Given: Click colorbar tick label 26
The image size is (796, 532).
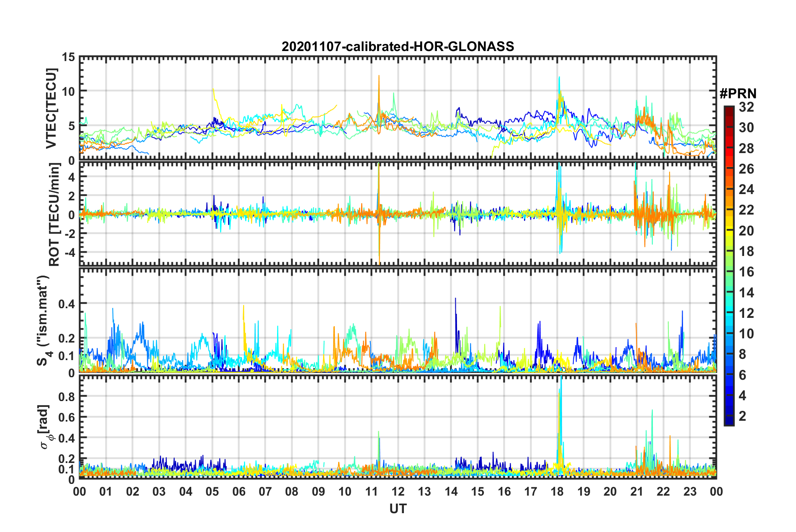Looking at the screenshot, I should (746, 169).
